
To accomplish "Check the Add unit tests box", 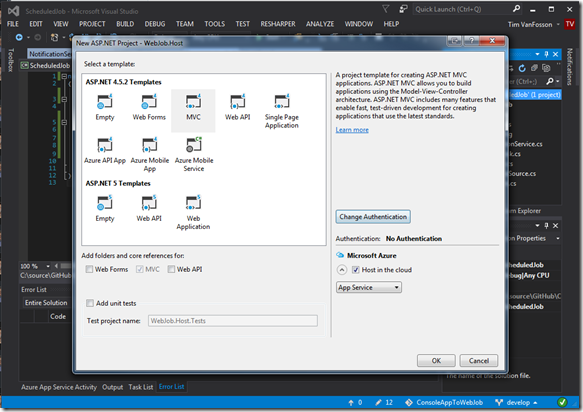I will click(x=90, y=303).
